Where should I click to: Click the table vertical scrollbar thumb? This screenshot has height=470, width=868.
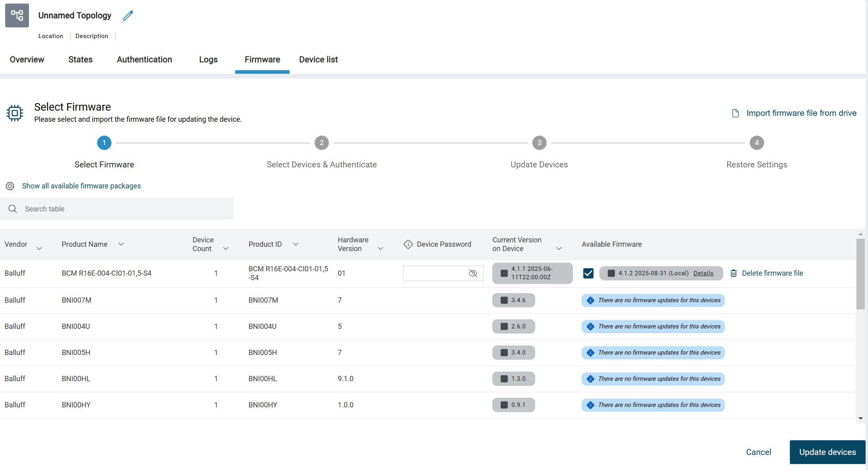(x=860, y=274)
